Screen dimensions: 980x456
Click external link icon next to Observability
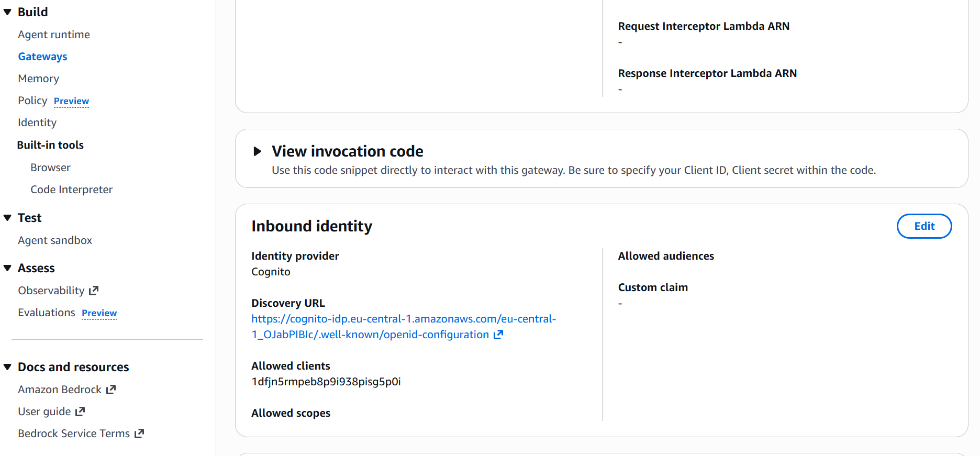click(x=94, y=291)
